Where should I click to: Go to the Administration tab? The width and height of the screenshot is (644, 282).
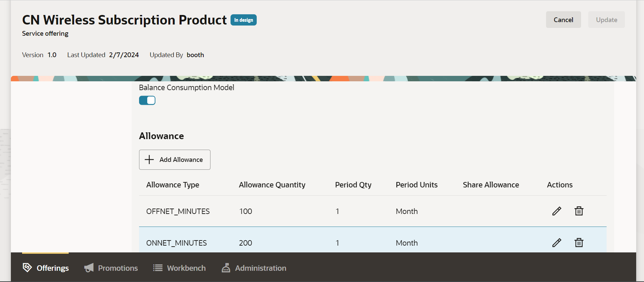click(x=260, y=268)
